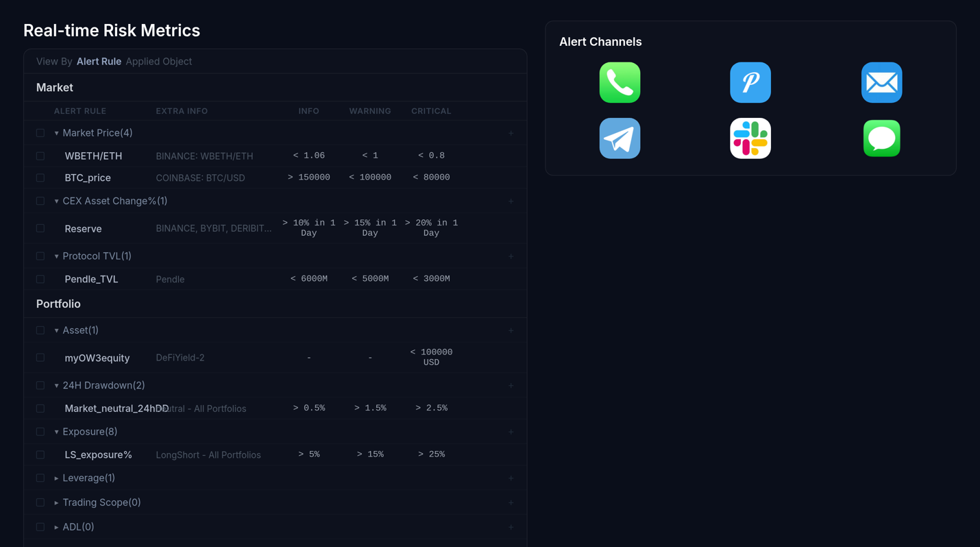Image resolution: width=980 pixels, height=547 pixels.
Task: Add rule via Protocol TVL plus icon
Action: point(511,256)
